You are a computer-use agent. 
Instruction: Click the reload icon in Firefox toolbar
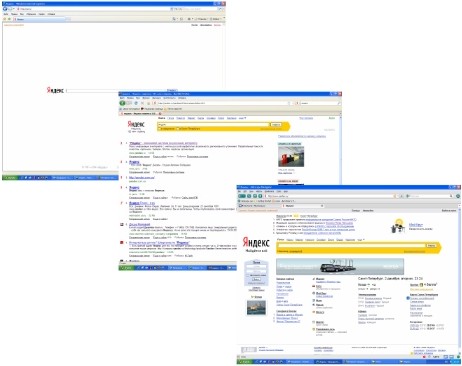(136, 103)
